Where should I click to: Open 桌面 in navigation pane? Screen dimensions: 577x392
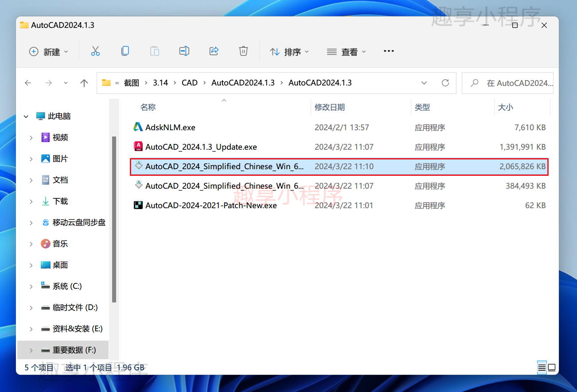60,265
